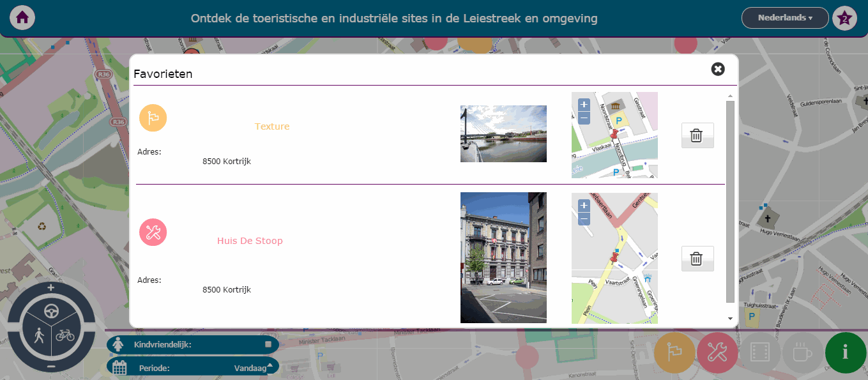The width and height of the screenshot is (868, 380).
Task: Click the parking icon on background map
Action: click(752, 316)
